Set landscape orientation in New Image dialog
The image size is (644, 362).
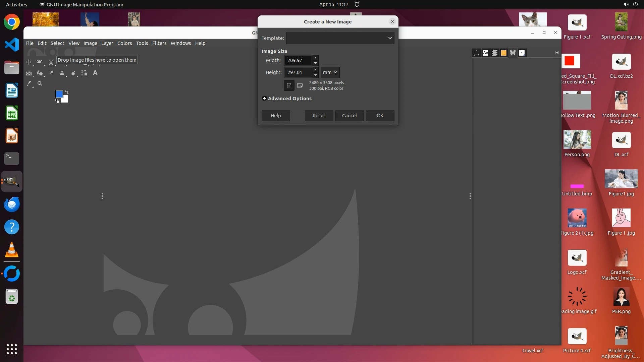[300, 85]
